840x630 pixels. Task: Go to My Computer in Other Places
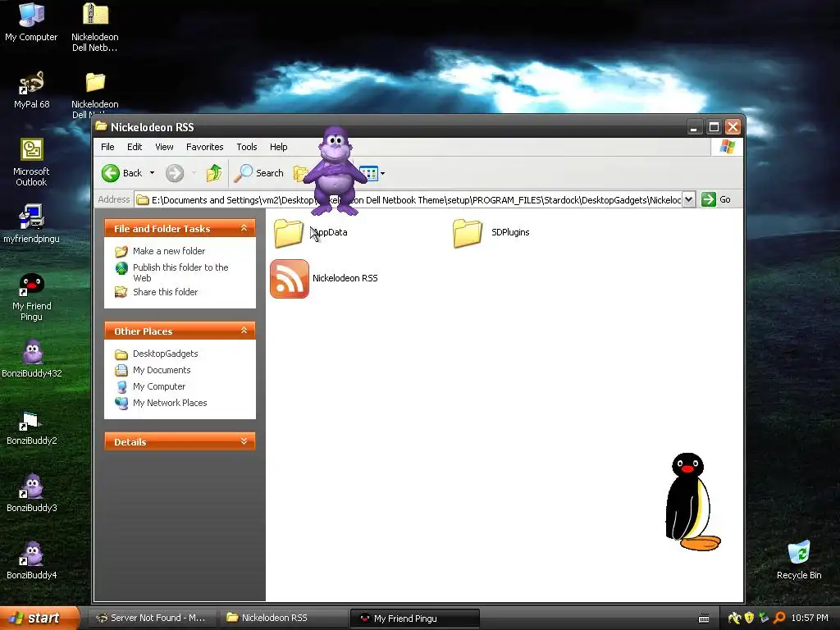(x=158, y=387)
